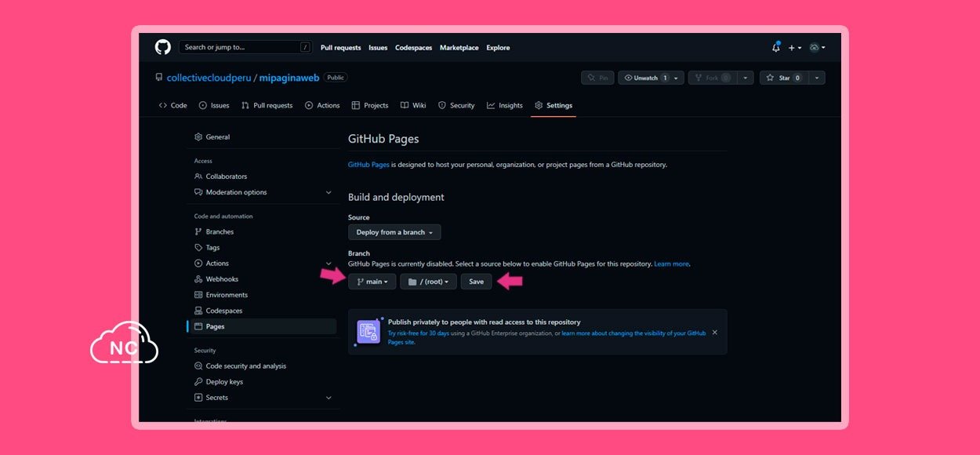Switch to the Insights tab
Screen dimensions: 980x455
[505, 105]
